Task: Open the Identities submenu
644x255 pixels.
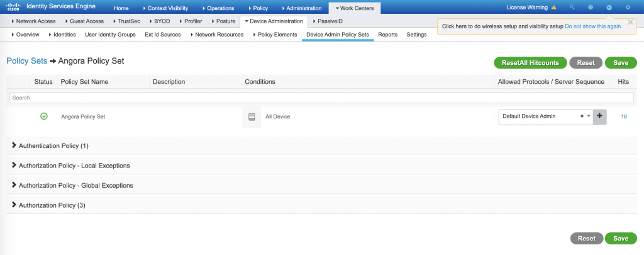Action: tap(62, 35)
